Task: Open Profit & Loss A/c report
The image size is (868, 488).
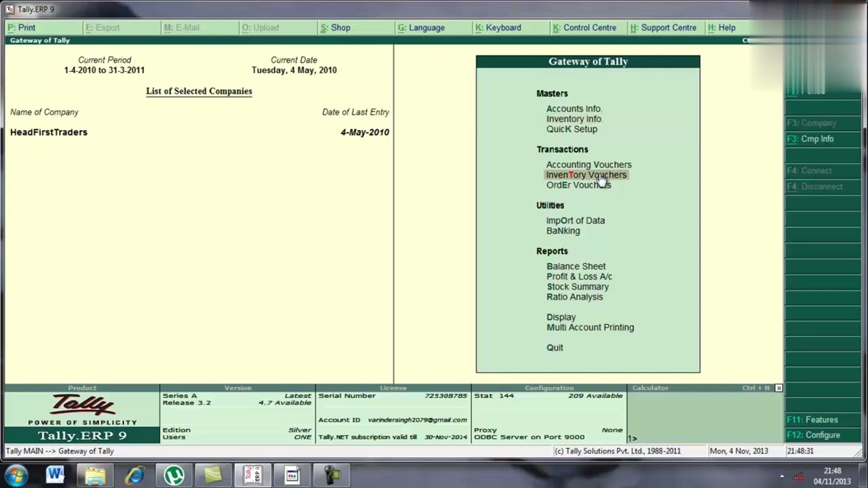Action: pyautogui.click(x=579, y=277)
